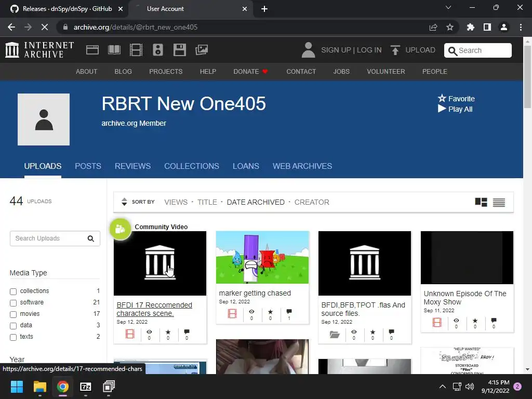Open the Texts book icon
The image size is (532, 399).
coord(114,50)
